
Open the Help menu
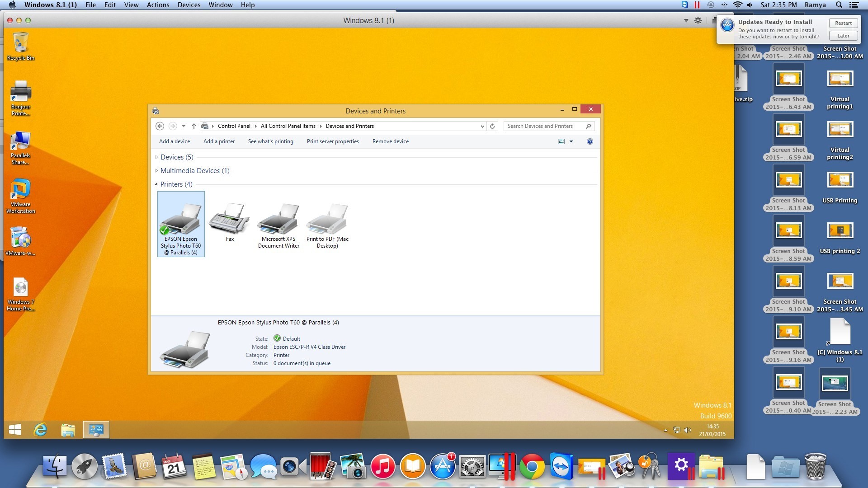[248, 5]
